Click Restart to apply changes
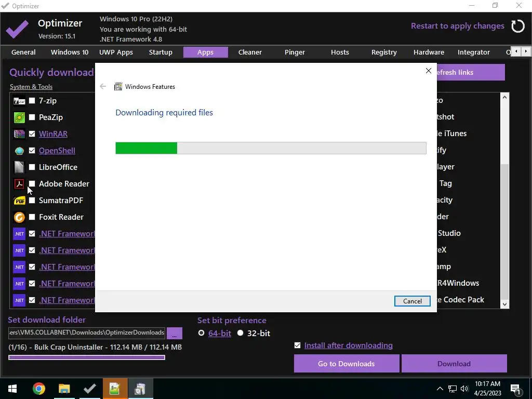532x399 pixels. [457, 26]
